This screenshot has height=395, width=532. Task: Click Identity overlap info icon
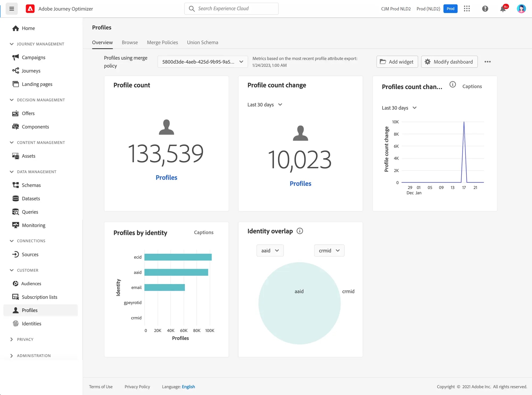[x=300, y=231]
